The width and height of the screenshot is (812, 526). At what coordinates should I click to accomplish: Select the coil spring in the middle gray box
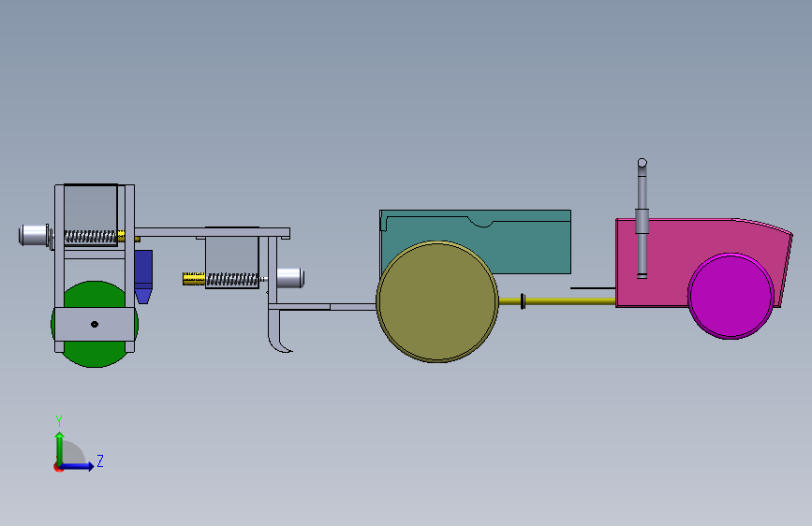[232, 280]
